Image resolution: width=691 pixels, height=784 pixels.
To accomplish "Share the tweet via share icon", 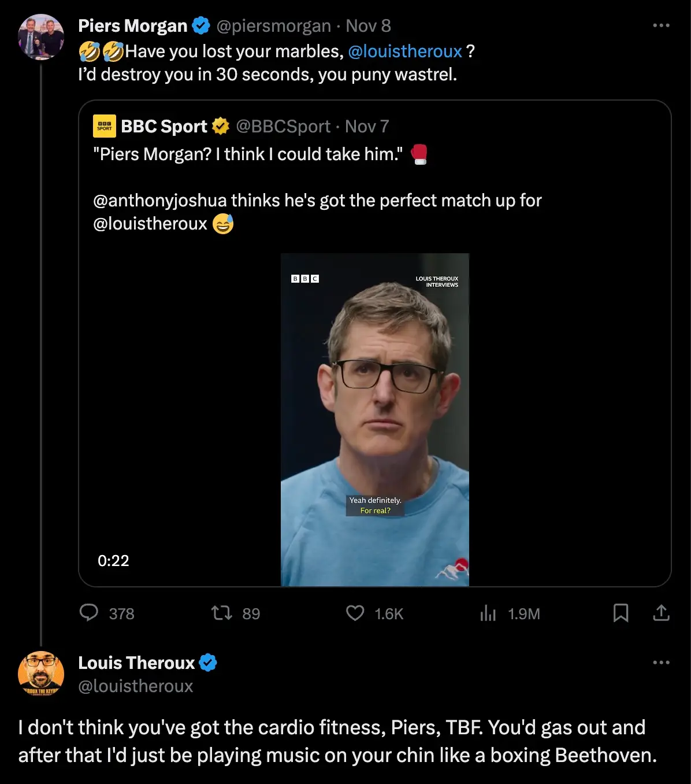I will [661, 613].
